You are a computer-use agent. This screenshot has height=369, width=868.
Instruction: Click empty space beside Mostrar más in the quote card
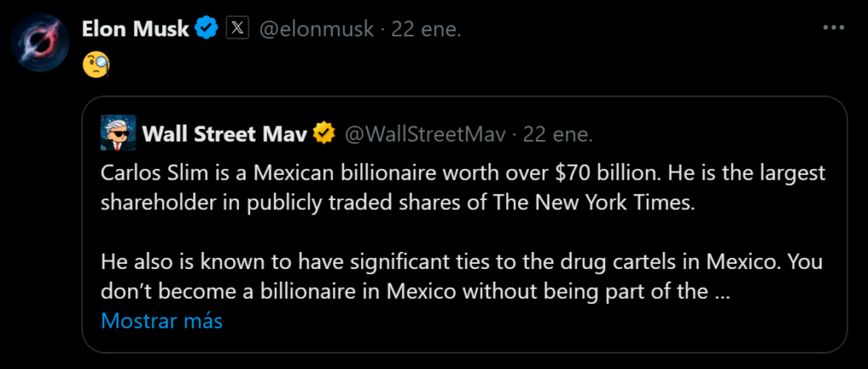(x=509, y=322)
